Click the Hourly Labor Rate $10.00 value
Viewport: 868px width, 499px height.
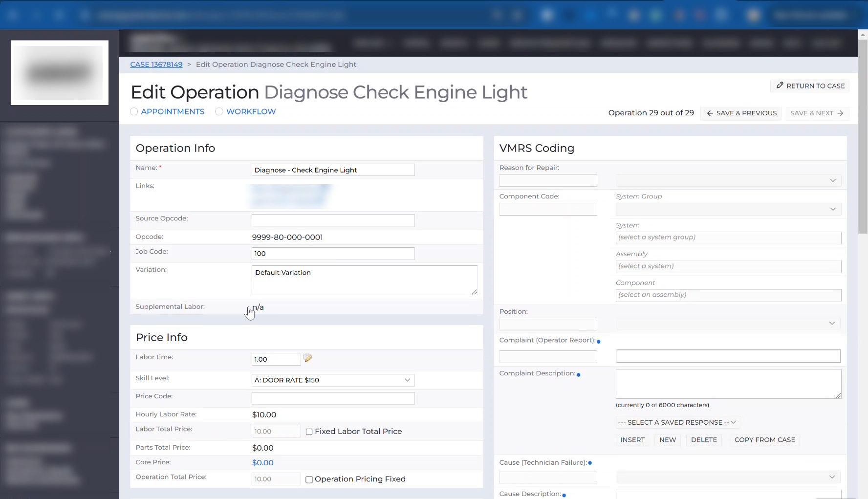[264, 415]
